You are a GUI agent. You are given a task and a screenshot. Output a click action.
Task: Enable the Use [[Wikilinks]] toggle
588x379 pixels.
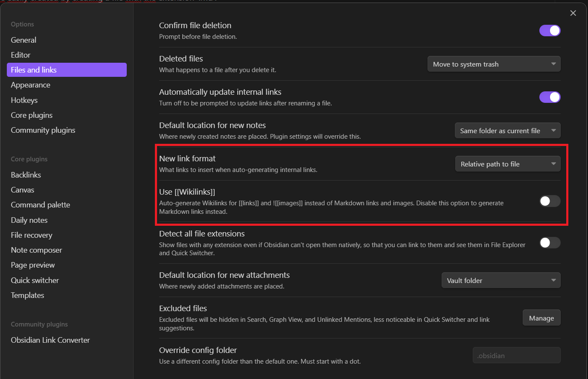[550, 201]
